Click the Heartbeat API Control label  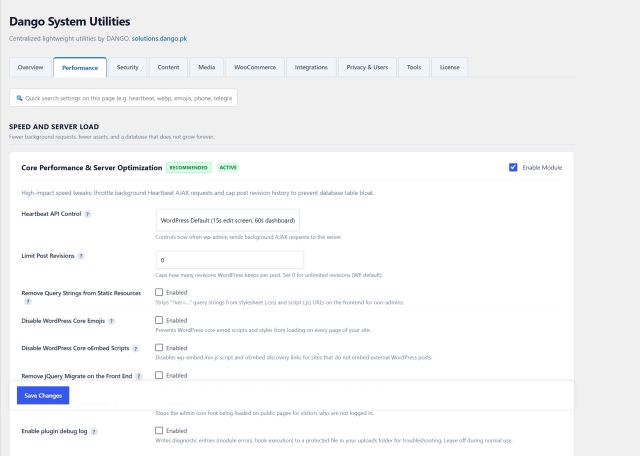(51, 214)
